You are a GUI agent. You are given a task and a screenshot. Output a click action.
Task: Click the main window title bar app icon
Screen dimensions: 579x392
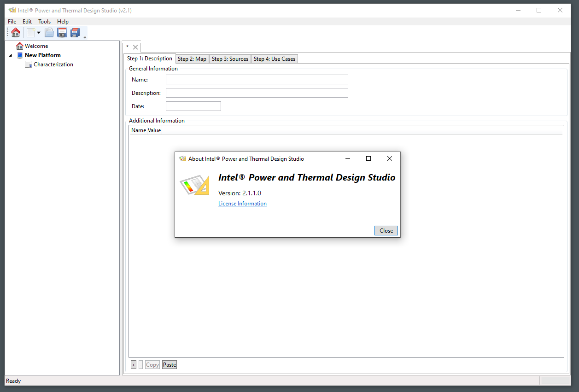click(x=12, y=10)
